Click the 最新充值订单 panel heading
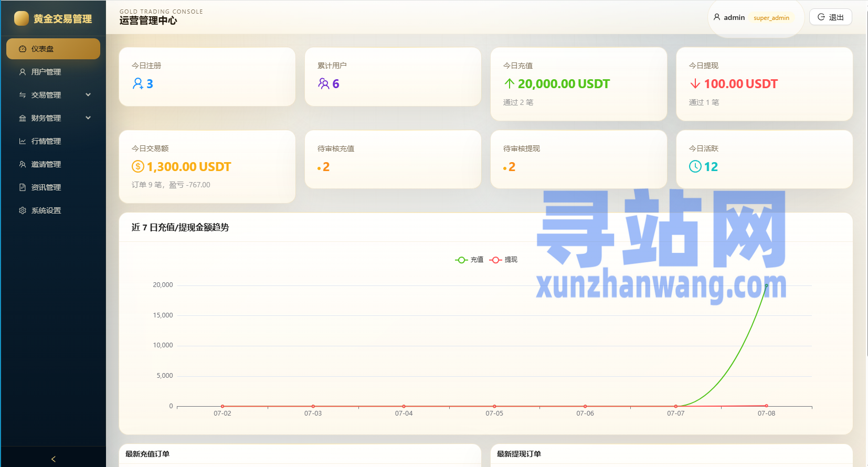The image size is (868, 467). [x=147, y=454]
